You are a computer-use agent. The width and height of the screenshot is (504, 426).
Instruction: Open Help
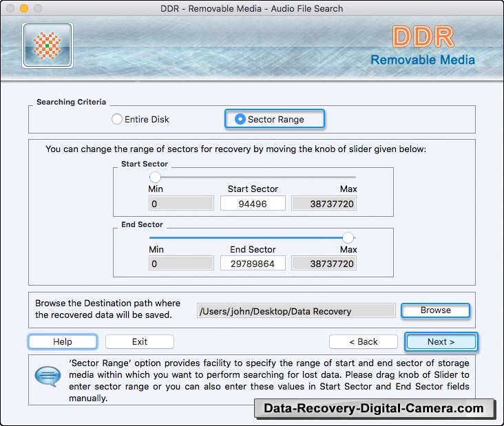tap(63, 341)
